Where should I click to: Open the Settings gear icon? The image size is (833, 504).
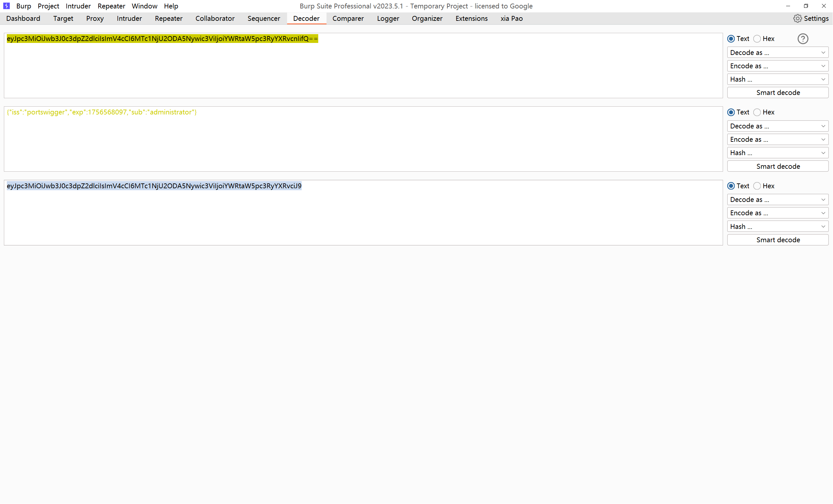tap(797, 19)
